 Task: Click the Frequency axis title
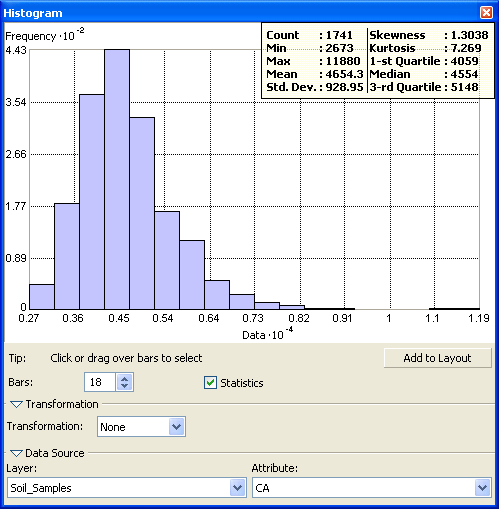[x=45, y=35]
